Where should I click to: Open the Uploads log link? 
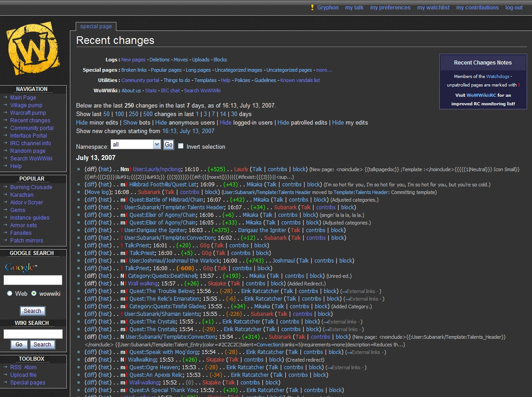point(201,60)
